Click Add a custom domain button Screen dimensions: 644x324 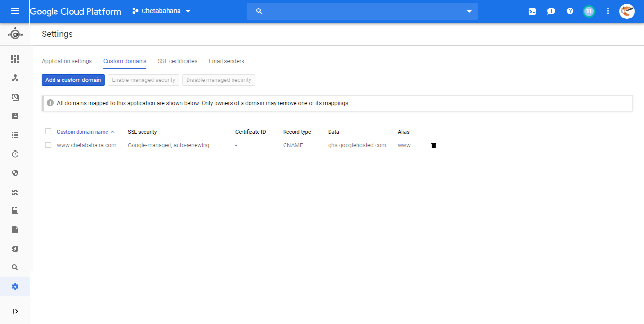73,80
